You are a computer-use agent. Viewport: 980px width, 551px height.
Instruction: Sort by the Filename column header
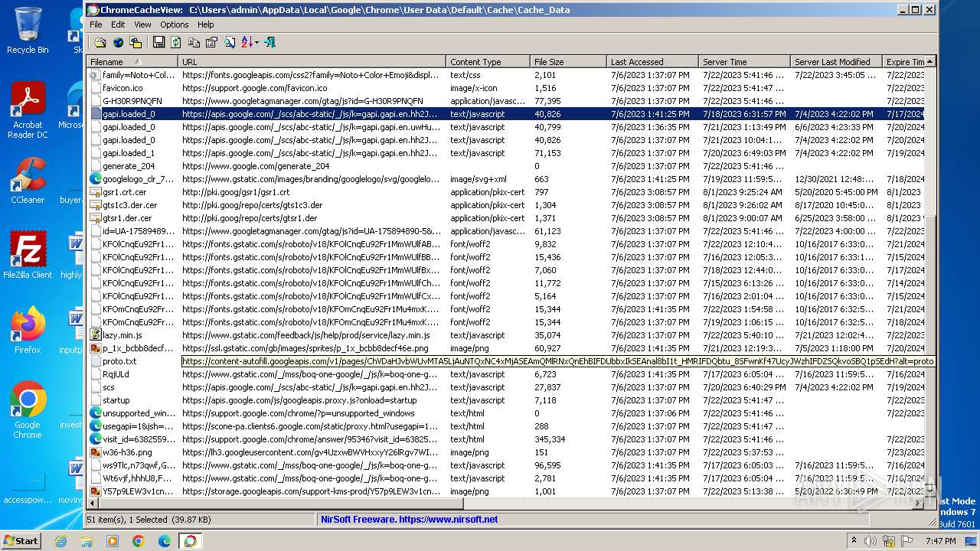[x=132, y=62]
